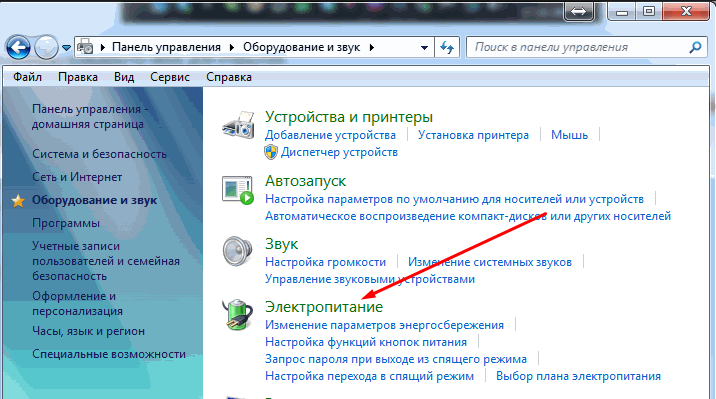Image resolution: width=716 pixels, height=399 pixels.
Task: Click Настройка громкости link
Action: point(326,262)
